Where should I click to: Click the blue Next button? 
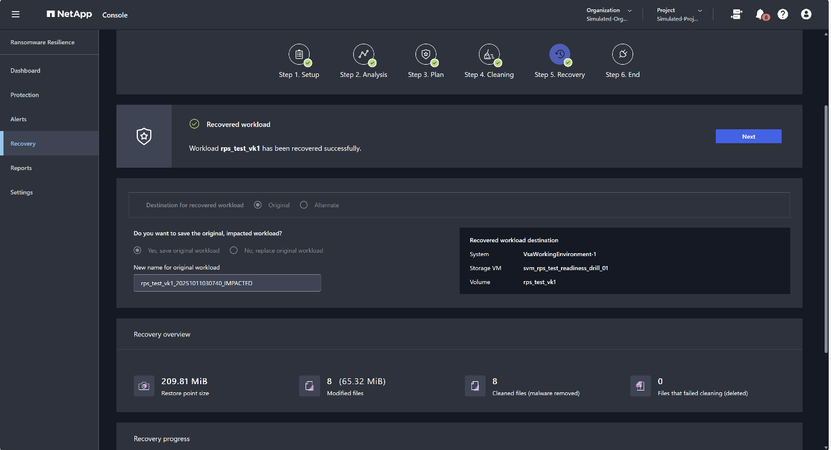tap(748, 136)
